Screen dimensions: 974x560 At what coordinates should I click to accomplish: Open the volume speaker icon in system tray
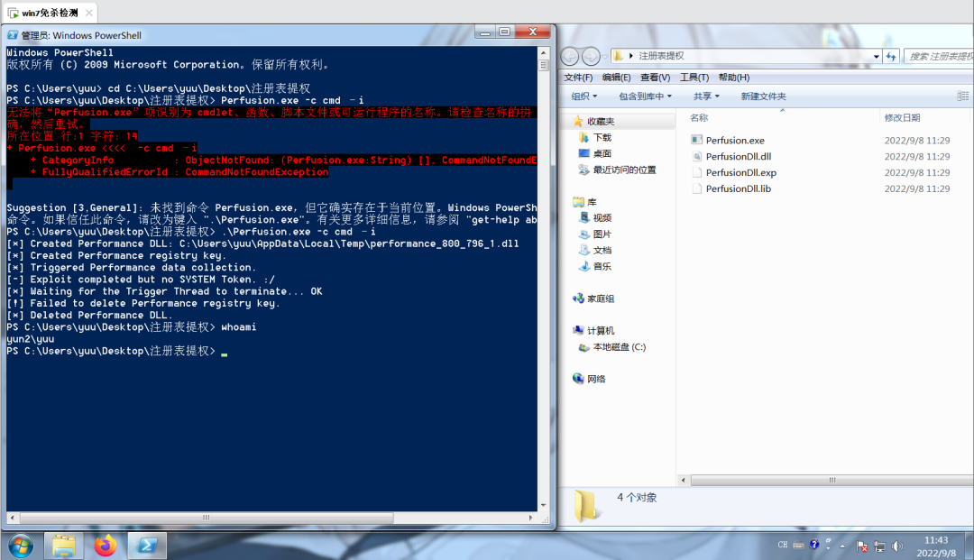click(896, 545)
